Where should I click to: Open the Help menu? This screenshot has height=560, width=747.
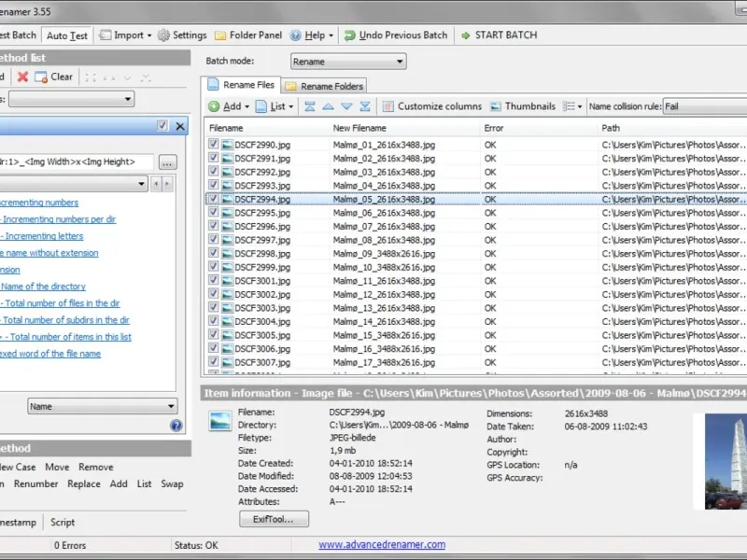(313, 35)
